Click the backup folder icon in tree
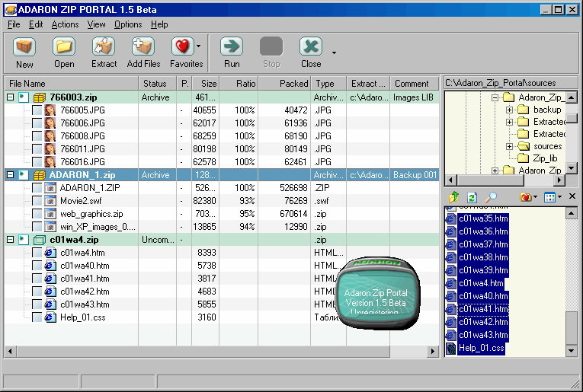 tap(523, 110)
